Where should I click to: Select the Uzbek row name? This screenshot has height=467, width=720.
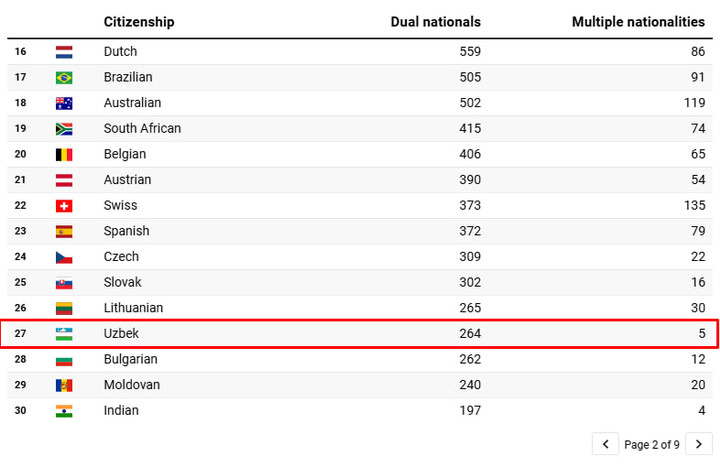(121, 334)
